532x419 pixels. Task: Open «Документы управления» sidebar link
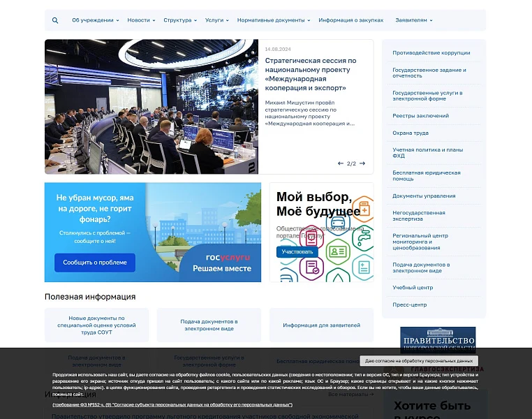424,196
